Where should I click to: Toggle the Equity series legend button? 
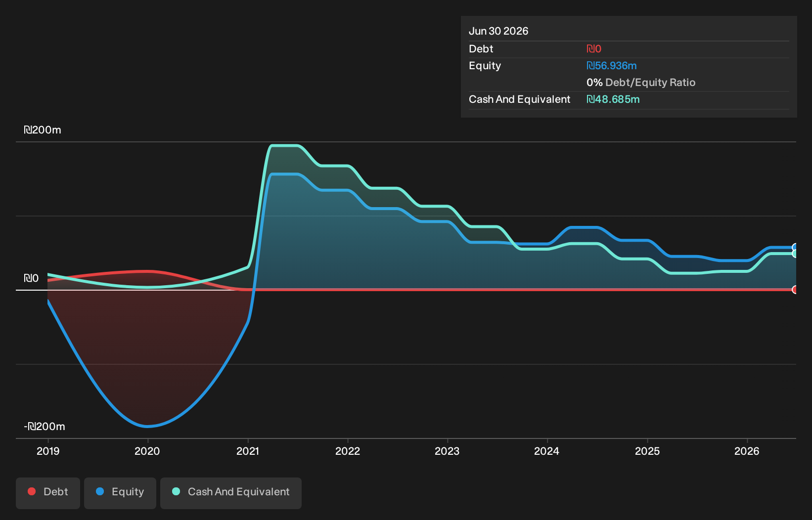point(120,493)
